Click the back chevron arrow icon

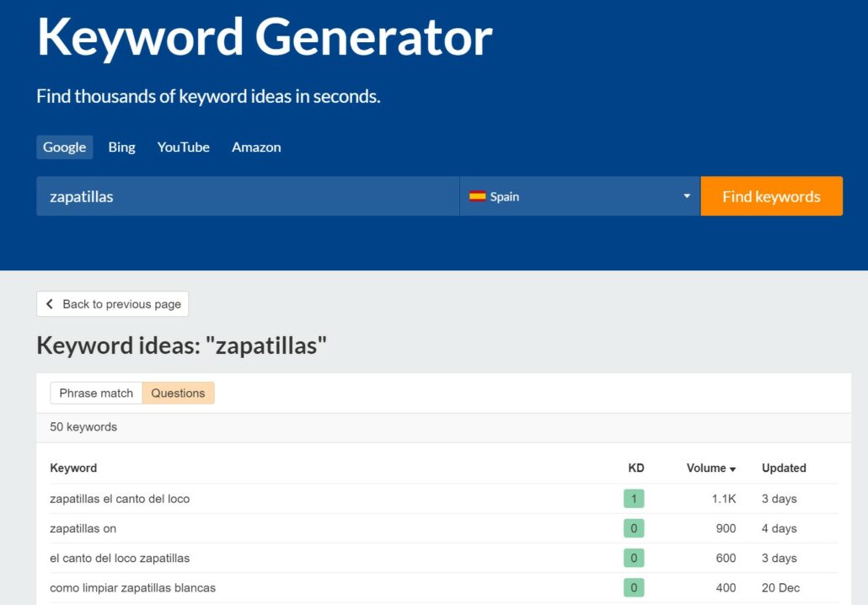[50, 304]
